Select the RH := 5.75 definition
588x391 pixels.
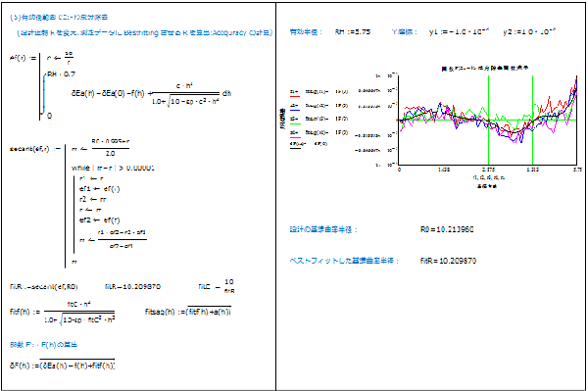(353, 32)
